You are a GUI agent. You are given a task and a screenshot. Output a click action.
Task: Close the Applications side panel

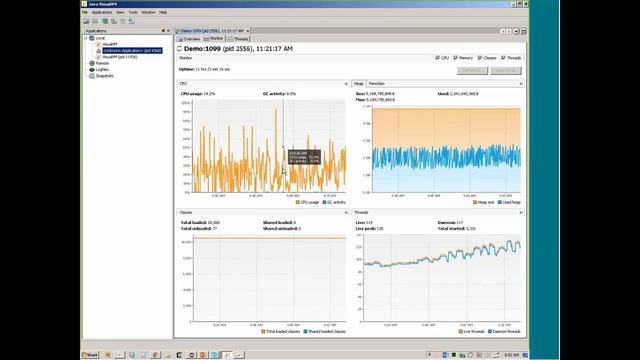click(168, 31)
